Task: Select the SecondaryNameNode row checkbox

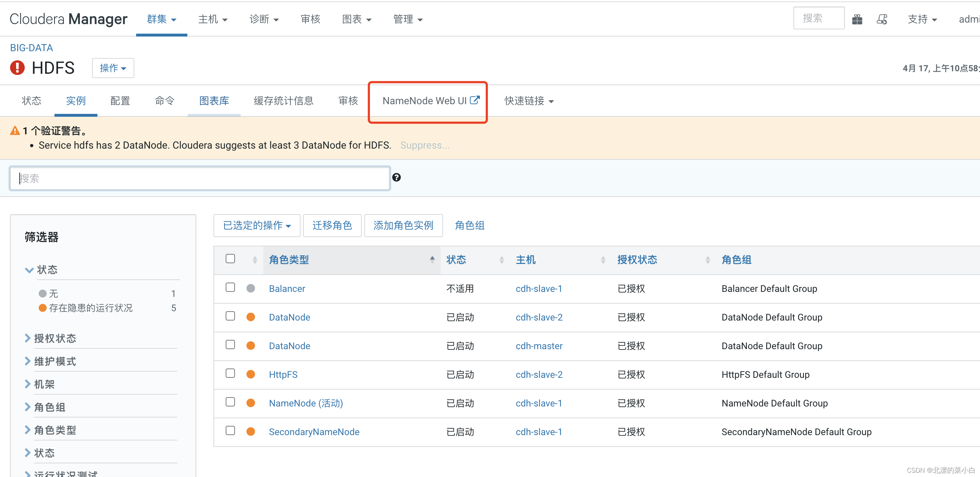Action: [x=230, y=430]
